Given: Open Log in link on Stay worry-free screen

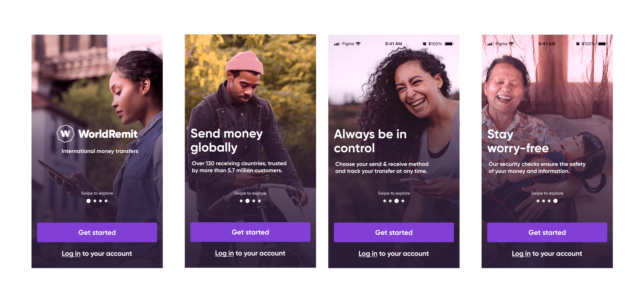Looking at the screenshot, I should point(521,254).
